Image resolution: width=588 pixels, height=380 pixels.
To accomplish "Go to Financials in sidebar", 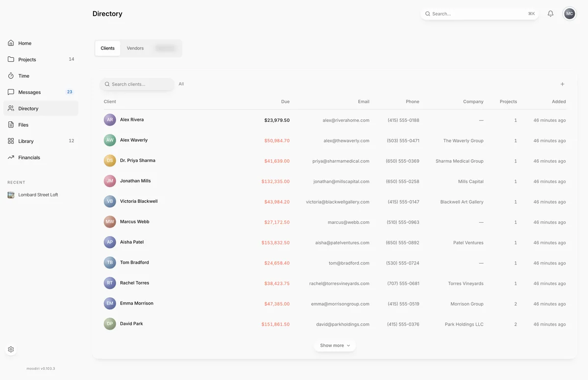I will pyautogui.click(x=41, y=157).
